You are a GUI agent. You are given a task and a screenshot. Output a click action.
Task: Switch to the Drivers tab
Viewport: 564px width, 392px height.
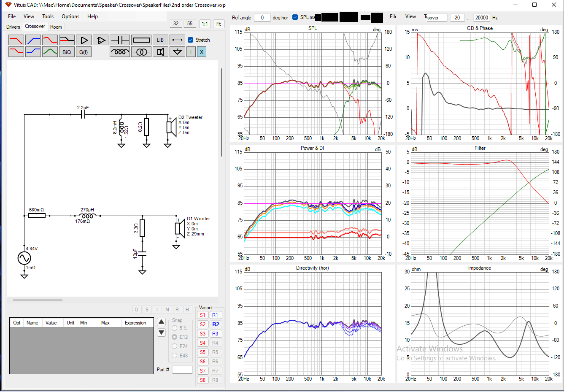(x=13, y=27)
